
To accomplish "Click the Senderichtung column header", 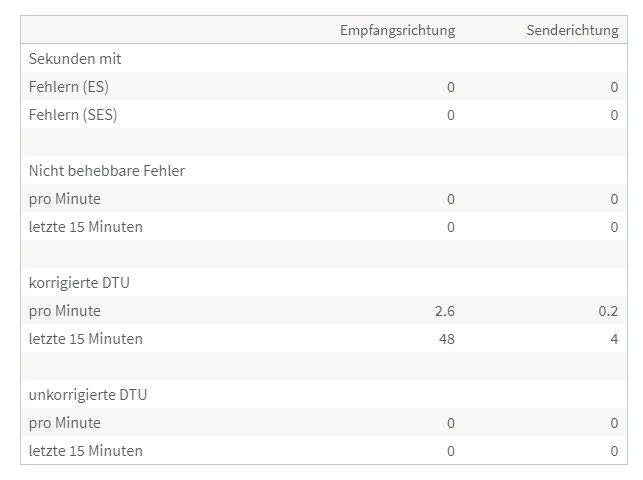I will click(x=572, y=30).
